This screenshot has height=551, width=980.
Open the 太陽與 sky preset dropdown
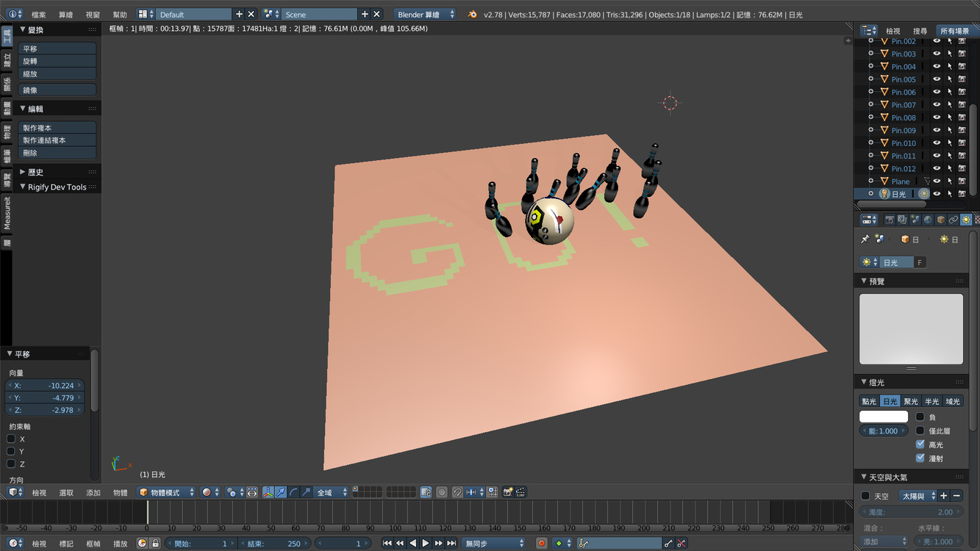(x=918, y=496)
